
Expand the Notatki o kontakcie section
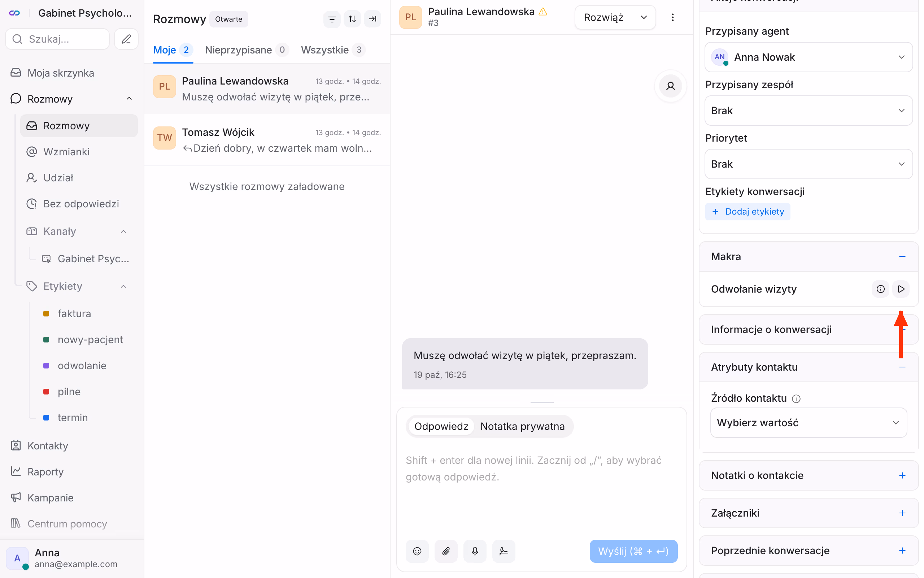coord(902,475)
